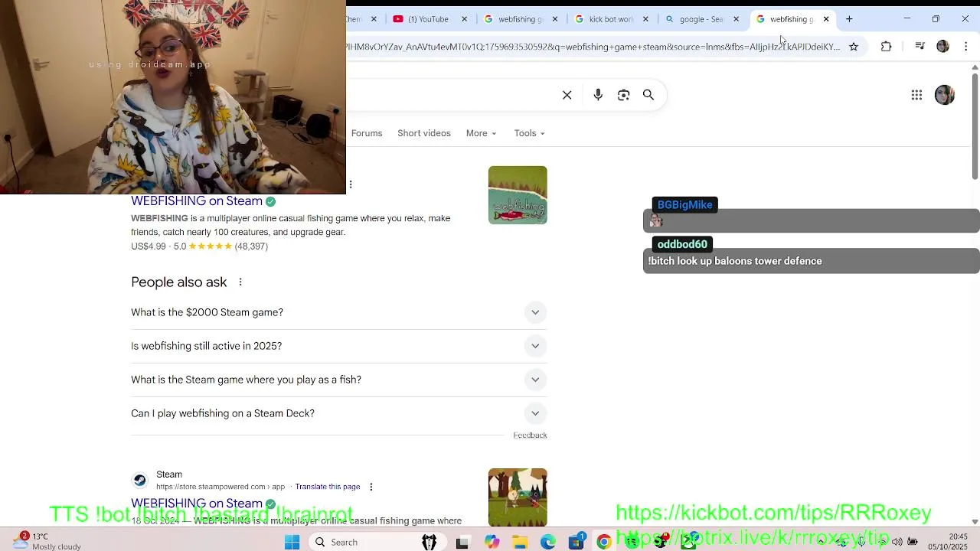This screenshot has height=551, width=980.
Task: Launch Microsoft Edge from taskbar
Action: click(548, 542)
